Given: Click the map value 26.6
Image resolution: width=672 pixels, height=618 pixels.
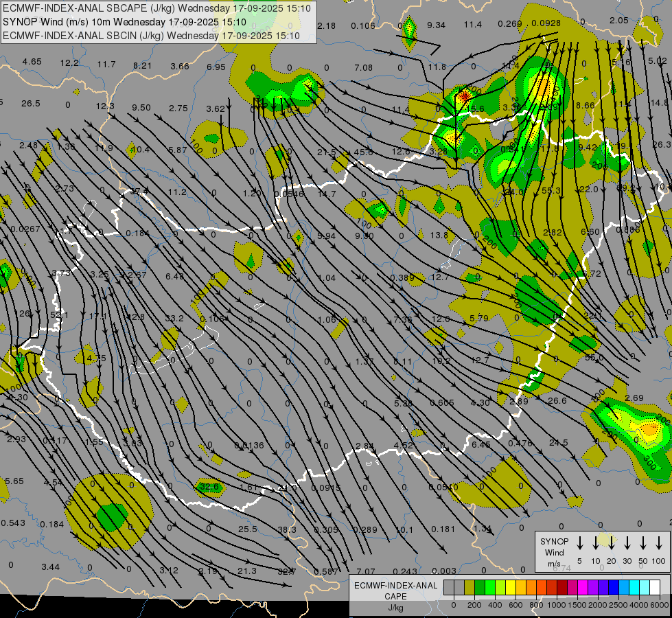Looking at the screenshot, I should pyautogui.click(x=557, y=400).
